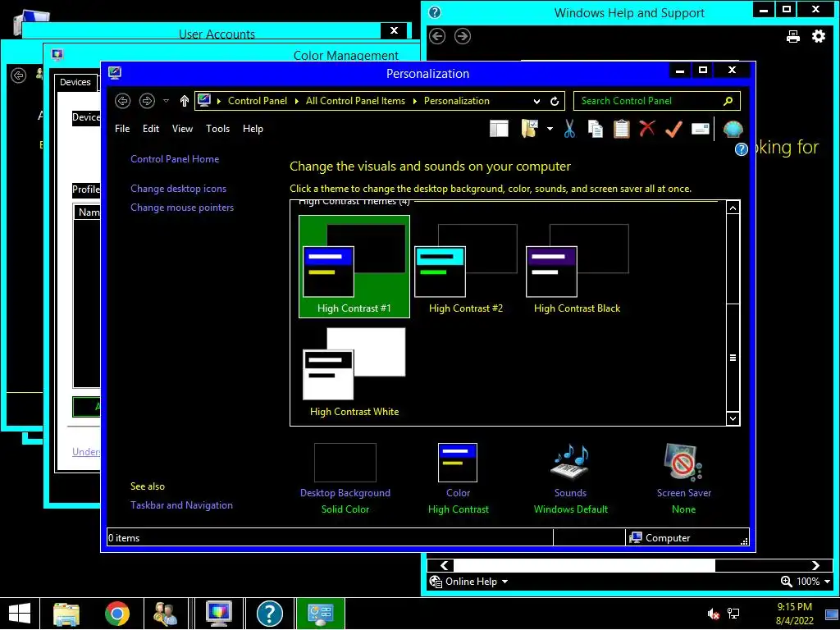Click the Cut scissors toolbar icon

point(569,129)
